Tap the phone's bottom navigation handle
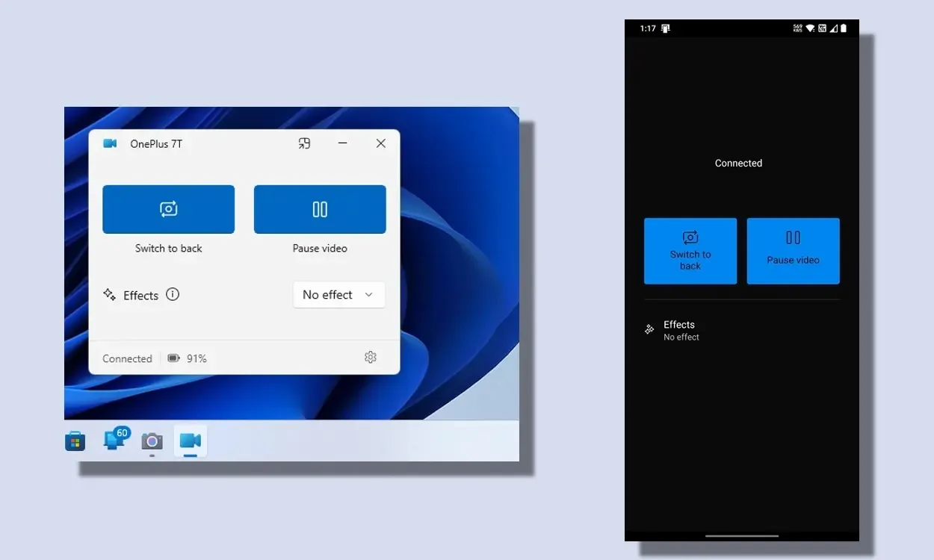This screenshot has width=934, height=560. [741, 535]
